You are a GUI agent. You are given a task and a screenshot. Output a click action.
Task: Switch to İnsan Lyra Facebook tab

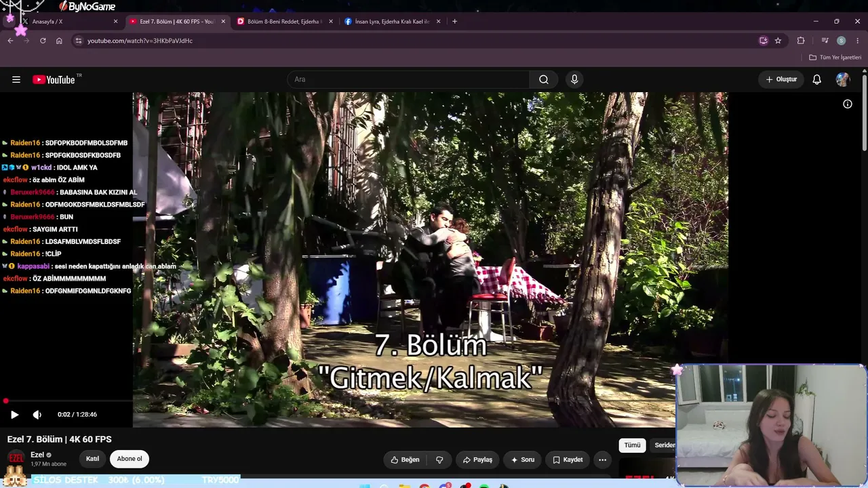(x=391, y=22)
